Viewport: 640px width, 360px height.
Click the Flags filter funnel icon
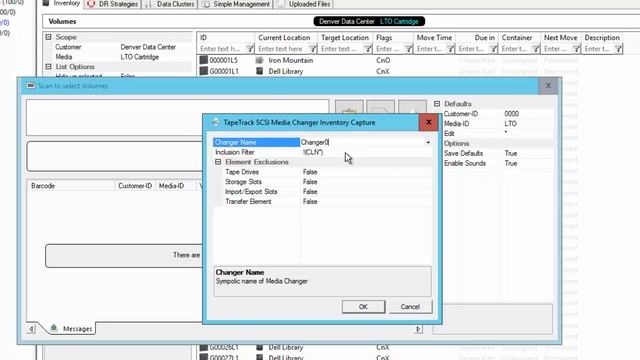[408, 49]
